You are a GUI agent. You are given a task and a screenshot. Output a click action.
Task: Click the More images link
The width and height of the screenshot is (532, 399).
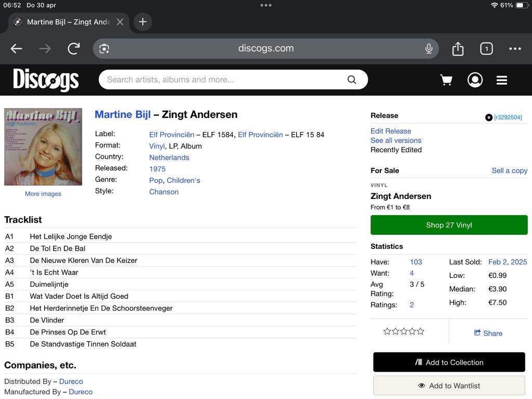pos(43,194)
